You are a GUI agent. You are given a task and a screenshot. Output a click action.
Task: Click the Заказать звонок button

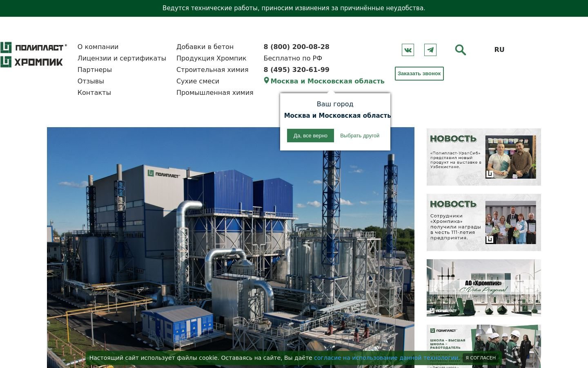point(419,74)
